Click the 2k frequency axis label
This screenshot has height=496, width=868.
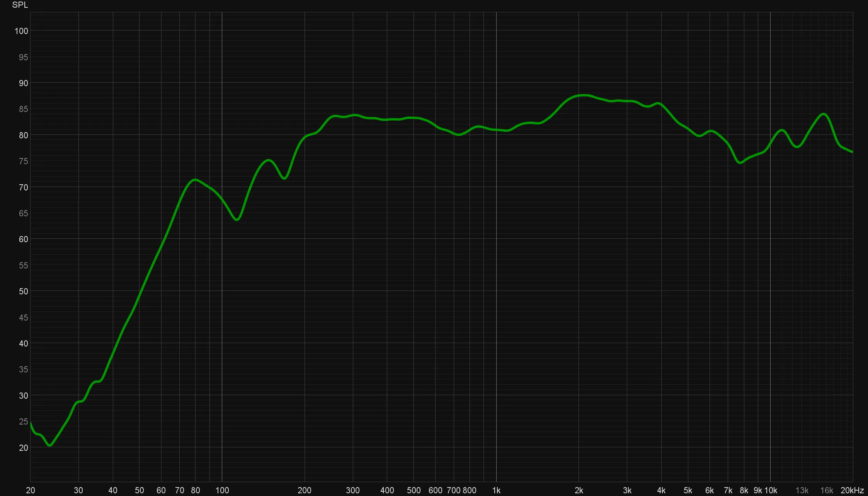point(579,490)
